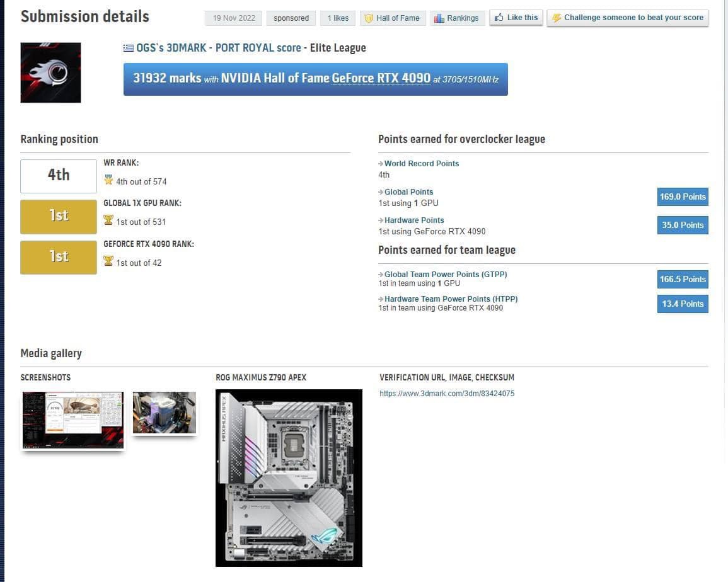Click the '1st out of 531' text
The width and height of the screenshot is (728, 582).
tap(141, 222)
